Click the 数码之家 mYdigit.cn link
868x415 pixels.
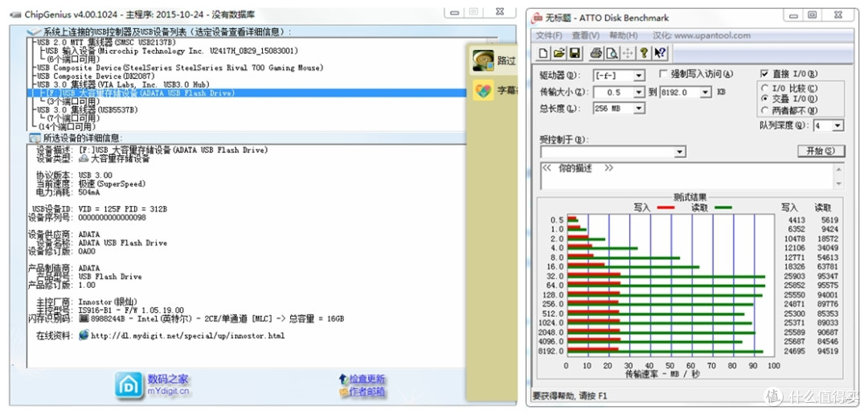[x=168, y=384]
